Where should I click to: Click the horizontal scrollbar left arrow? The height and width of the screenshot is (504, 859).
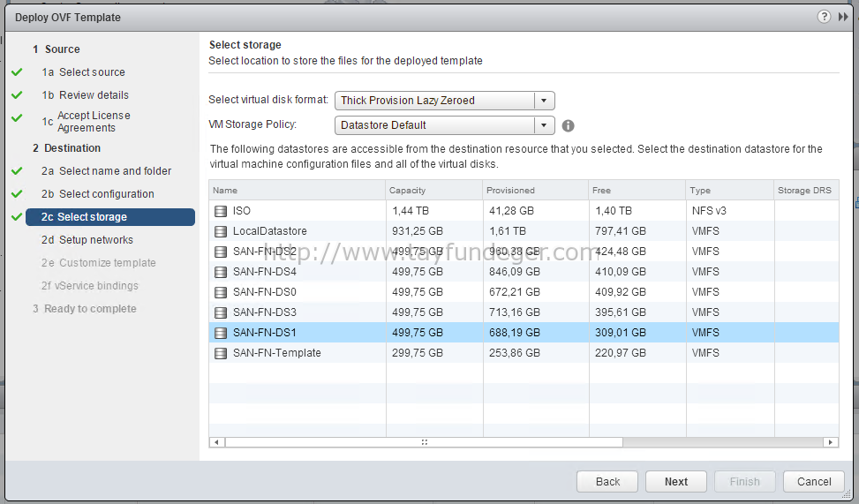(217, 442)
